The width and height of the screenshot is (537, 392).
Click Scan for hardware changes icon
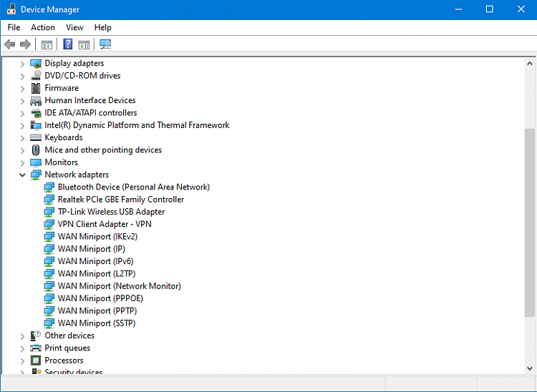tap(105, 44)
